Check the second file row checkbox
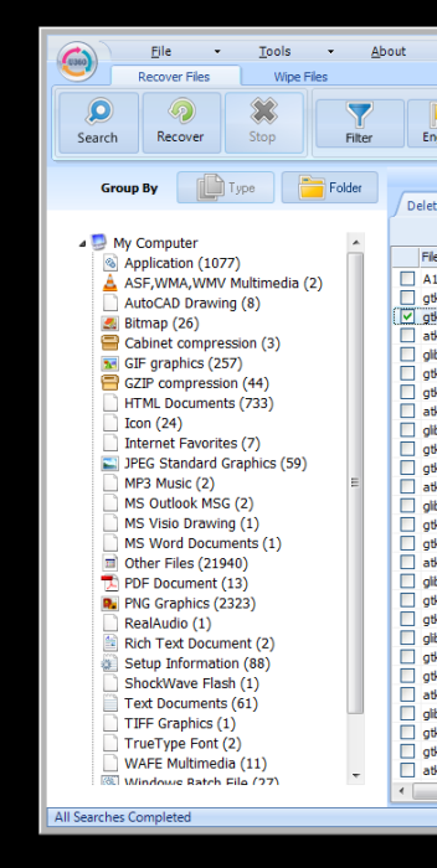Viewport: 437px width, 868px height. [x=407, y=297]
